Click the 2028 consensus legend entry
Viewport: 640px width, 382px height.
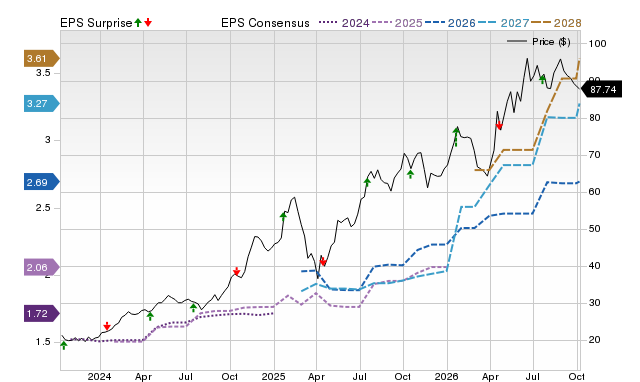pos(556,23)
